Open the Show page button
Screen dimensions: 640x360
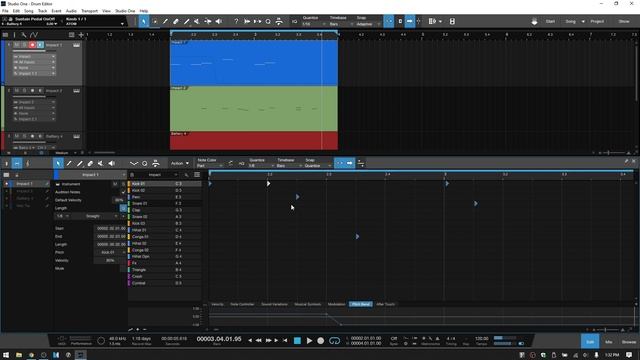click(624, 21)
